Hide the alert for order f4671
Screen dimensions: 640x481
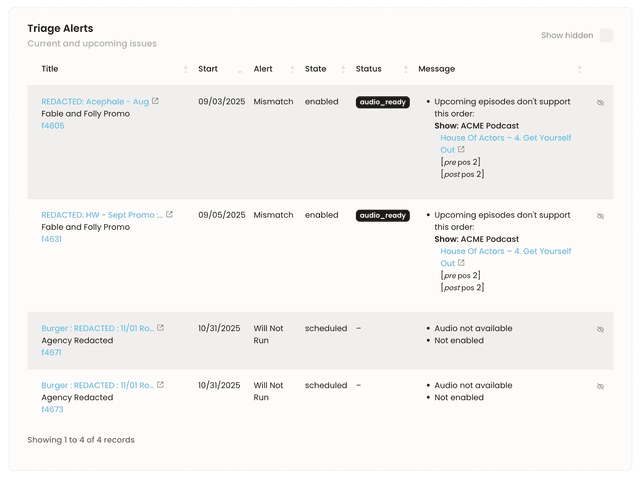pyautogui.click(x=600, y=329)
